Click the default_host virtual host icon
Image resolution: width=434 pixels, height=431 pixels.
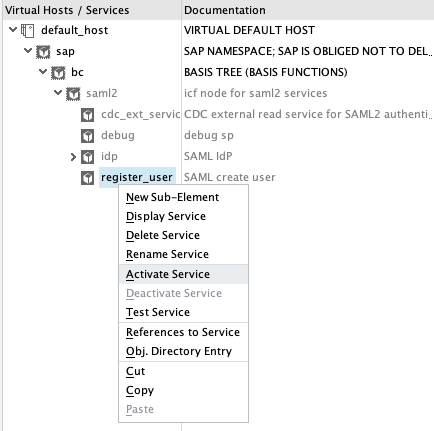[27, 31]
